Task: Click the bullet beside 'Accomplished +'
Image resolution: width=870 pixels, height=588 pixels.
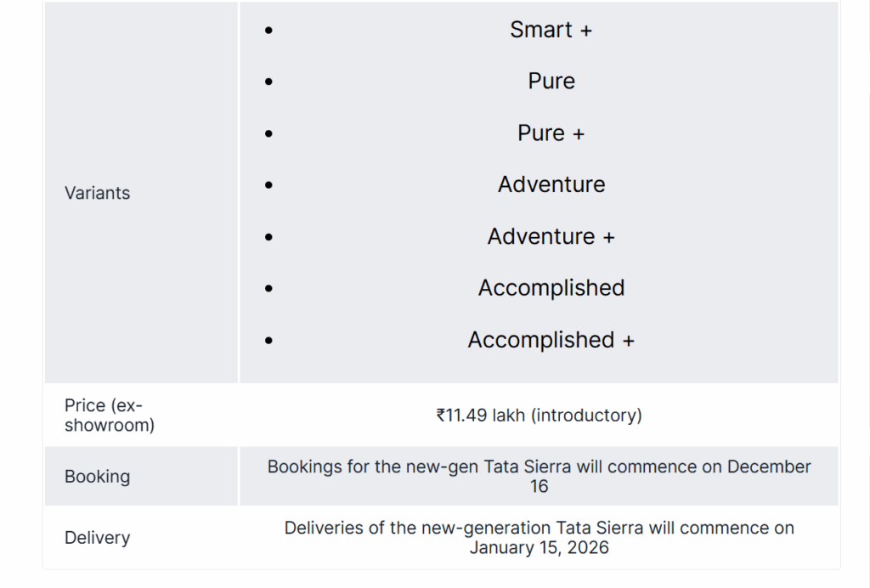Action: click(269, 341)
